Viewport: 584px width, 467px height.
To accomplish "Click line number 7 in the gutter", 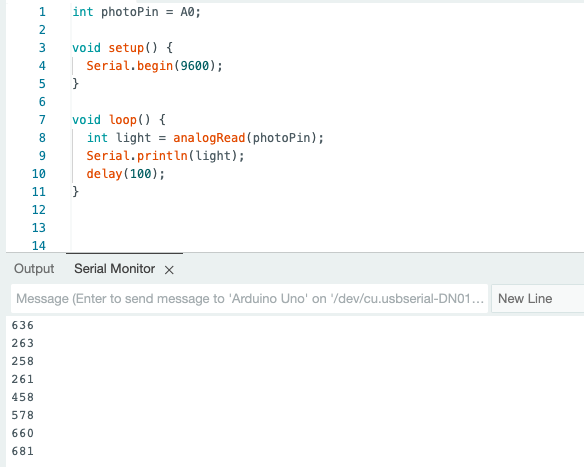I will [x=42, y=120].
